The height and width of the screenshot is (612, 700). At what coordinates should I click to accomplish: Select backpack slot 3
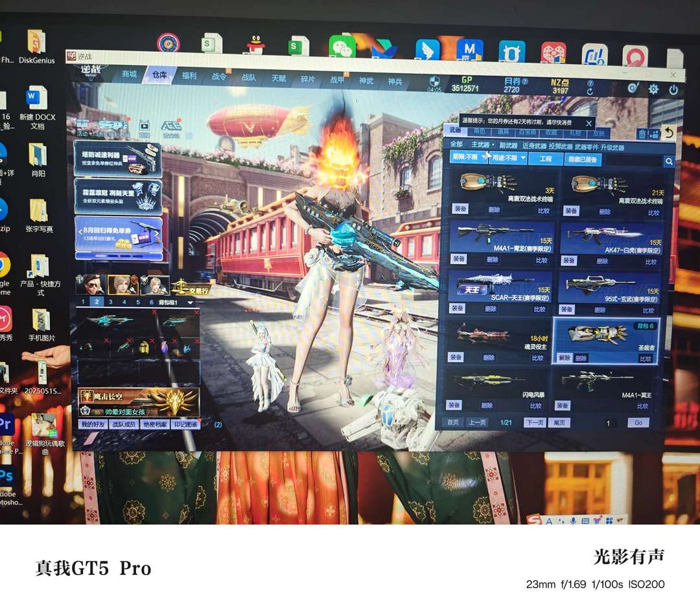coord(110,302)
